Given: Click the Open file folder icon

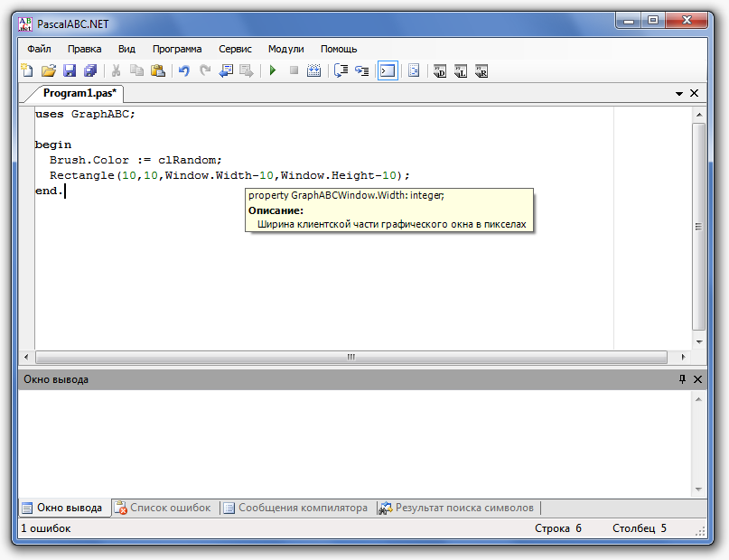Looking at the screenshot, I should coord(49,70).
